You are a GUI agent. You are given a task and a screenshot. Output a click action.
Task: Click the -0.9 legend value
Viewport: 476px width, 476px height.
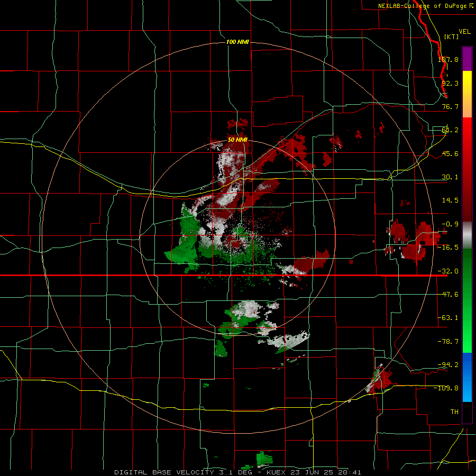[450, 224]
